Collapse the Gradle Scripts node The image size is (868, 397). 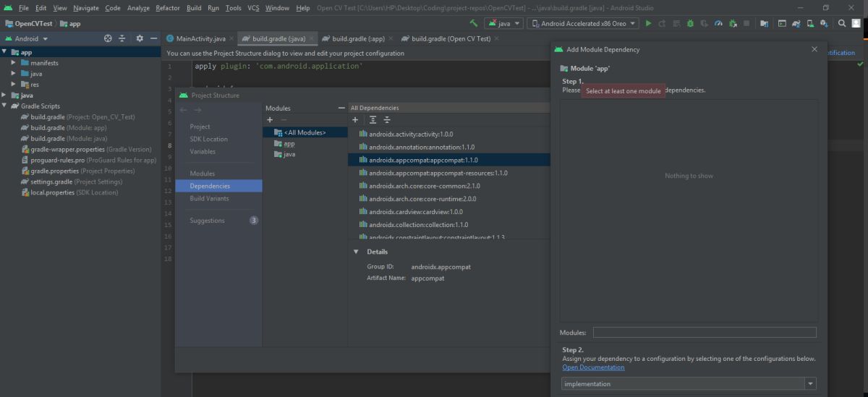(5, 106)
